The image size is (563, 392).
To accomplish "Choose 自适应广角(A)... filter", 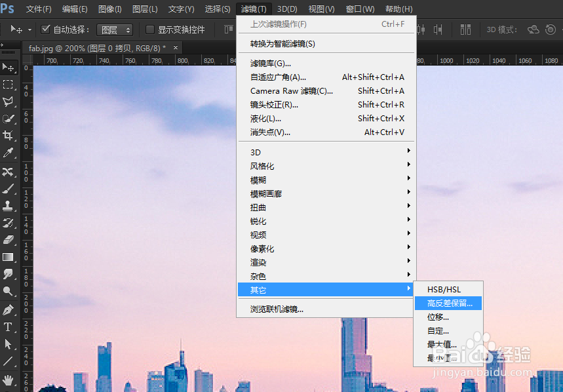I will click(x=326, y=77).
